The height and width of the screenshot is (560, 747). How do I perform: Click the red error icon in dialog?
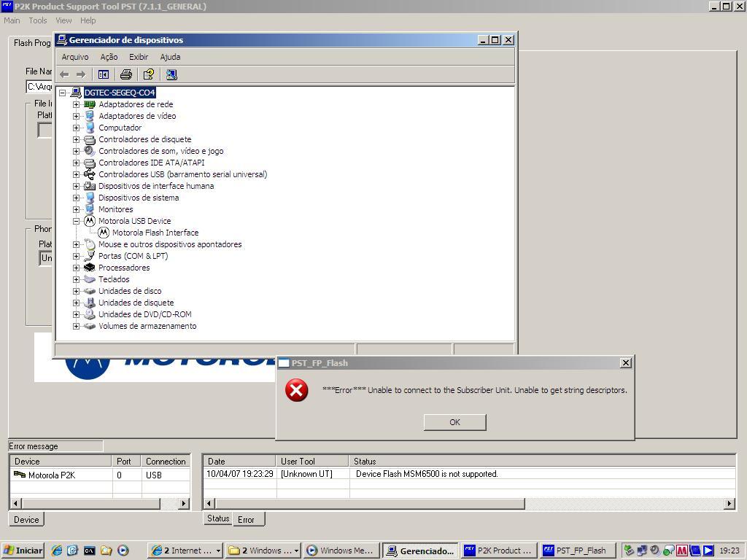coord(296,391)
